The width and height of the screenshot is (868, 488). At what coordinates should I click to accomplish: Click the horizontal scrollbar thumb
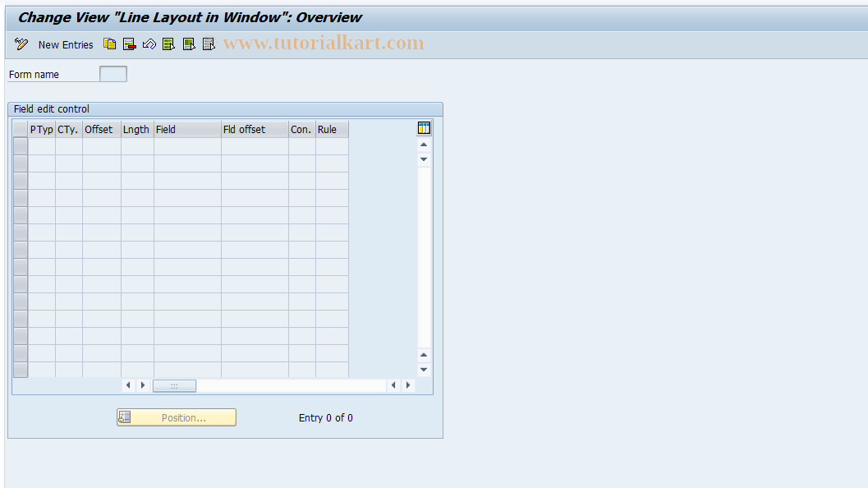(174, 385)
